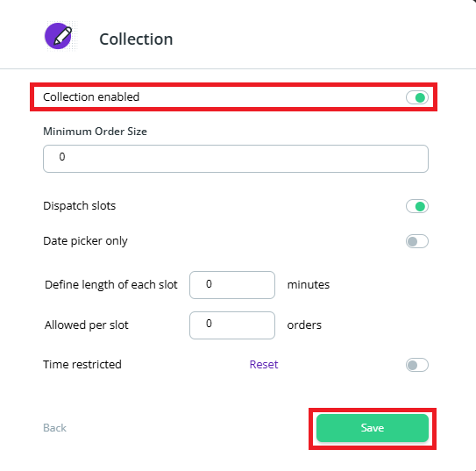This screenshot has width=476, height=471.
Task: Select the slot length minutes input
Action: pyautogui.click(x=232, y=285)
